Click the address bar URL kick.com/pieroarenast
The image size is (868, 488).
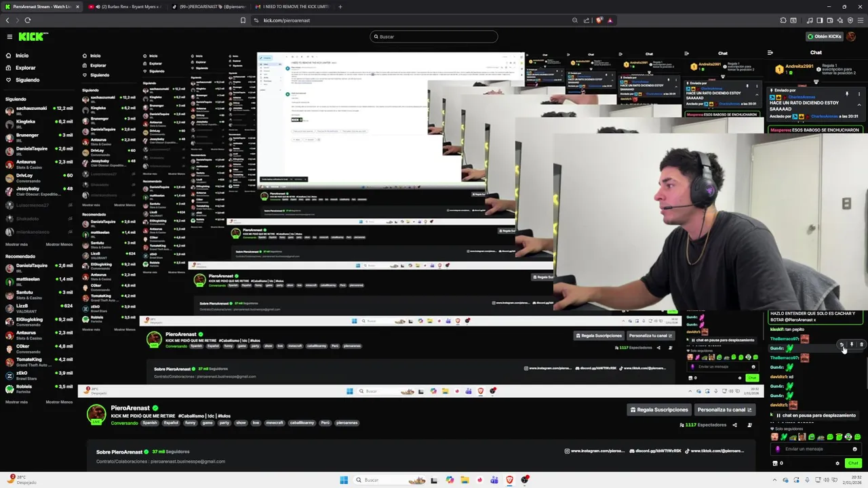tap(287, 20)
